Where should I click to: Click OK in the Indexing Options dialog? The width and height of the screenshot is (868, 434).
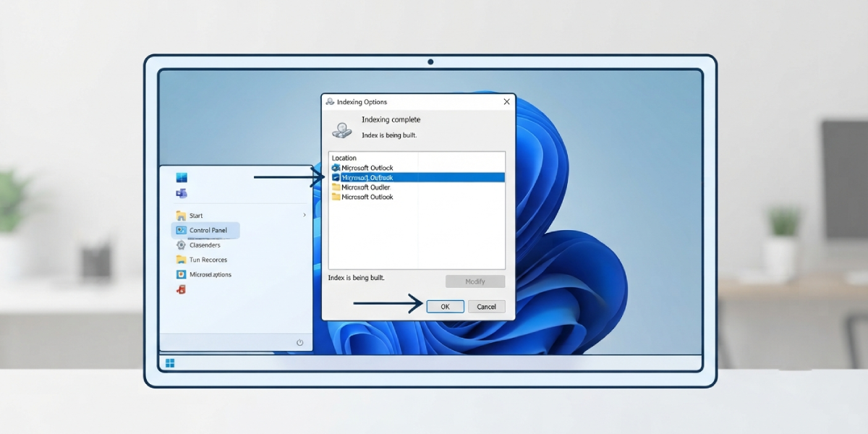(x=445, y=307)
